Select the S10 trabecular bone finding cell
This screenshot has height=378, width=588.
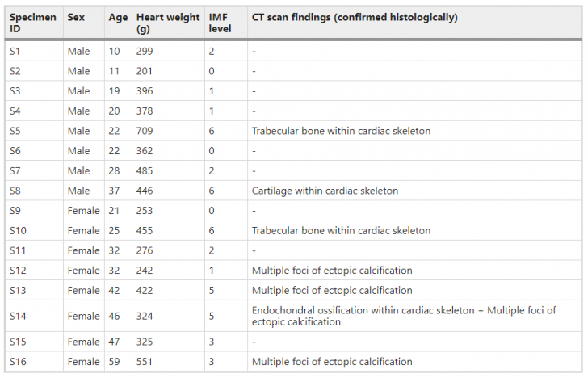(x=341, y=230)
